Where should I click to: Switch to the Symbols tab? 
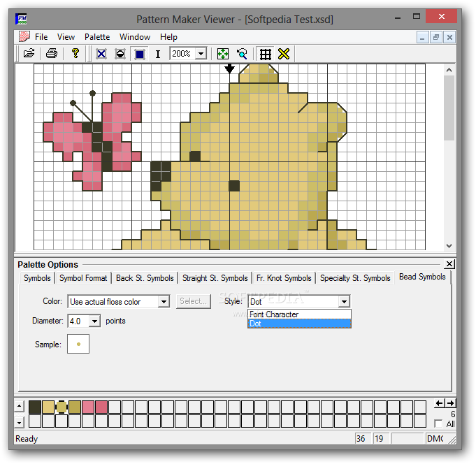point(37,278)
